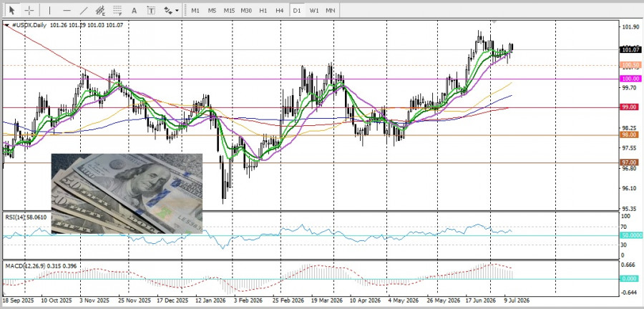644x309 pixels.
Task: Pick the equidistant channel tool
Action: click(100, 10)
